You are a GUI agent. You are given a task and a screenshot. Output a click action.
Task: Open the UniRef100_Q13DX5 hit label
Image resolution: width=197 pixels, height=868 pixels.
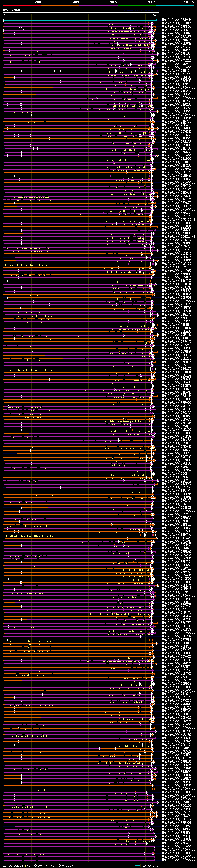pos(177,23)
